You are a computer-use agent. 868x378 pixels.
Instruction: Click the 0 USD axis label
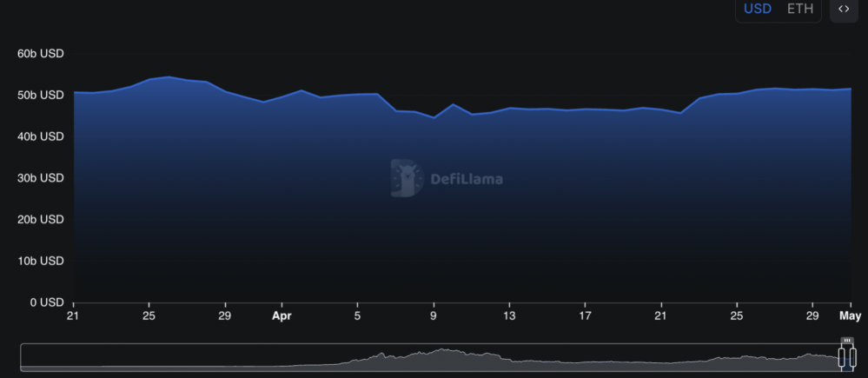(x=45, y=302)
